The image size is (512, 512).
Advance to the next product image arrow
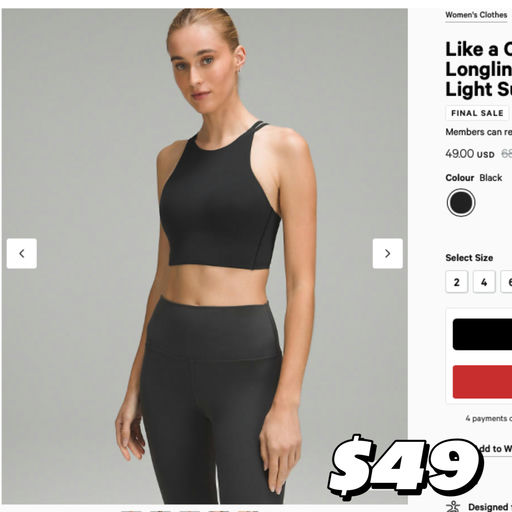387,253
